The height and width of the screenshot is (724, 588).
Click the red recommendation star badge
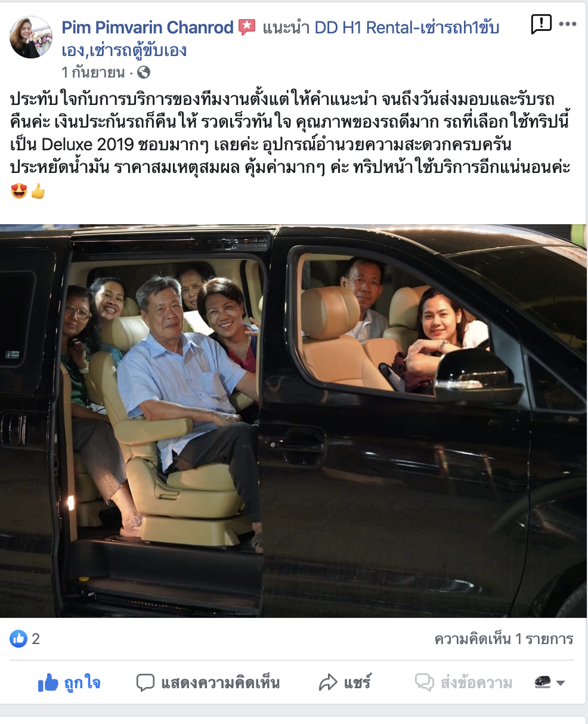click(247, 27)
